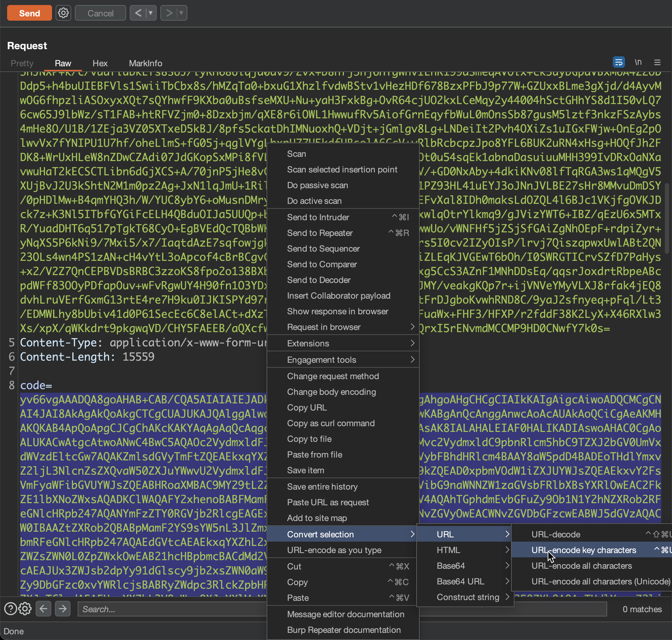This screenshot has height=640, width=672.
Task: Click the search help question mark icon
Action: pyautogui.click(x=10, y=609)
